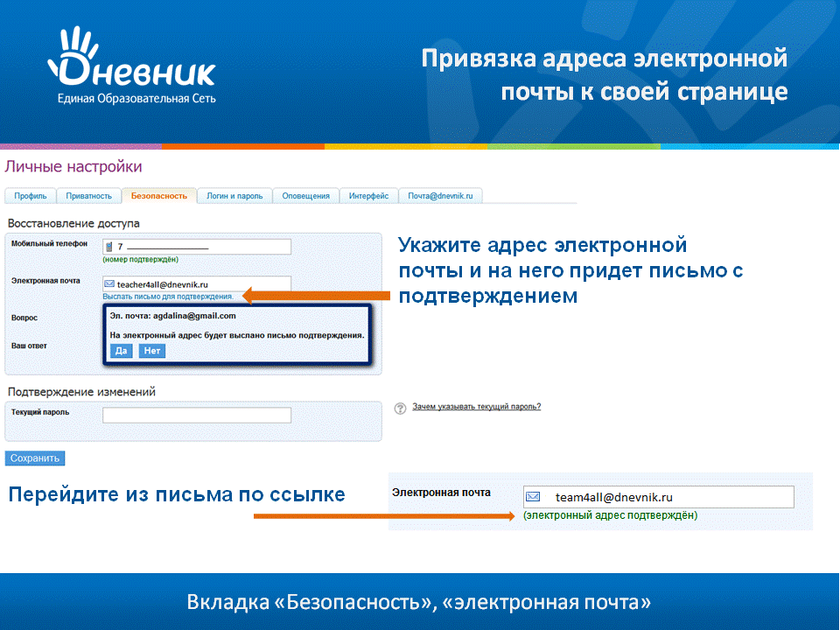Click envelope icon beside teacher4all@dnevnik.ru

coord(109,283)
